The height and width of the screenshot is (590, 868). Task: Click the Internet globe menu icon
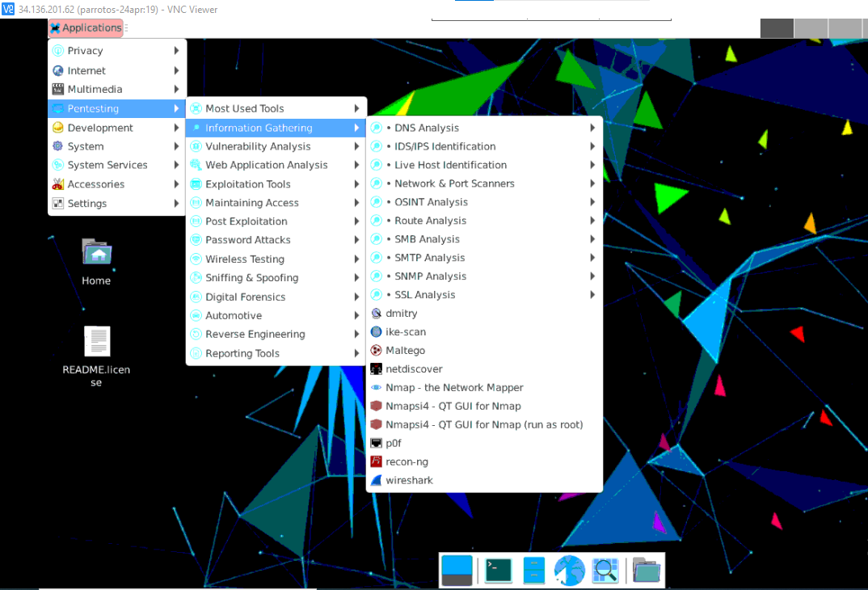click(x=58, y=70)
